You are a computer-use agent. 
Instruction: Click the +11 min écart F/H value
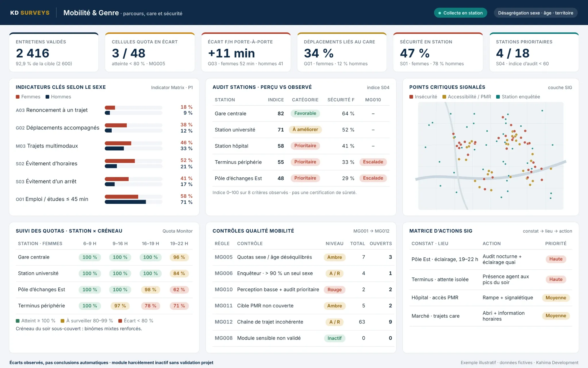click(x=231, y=53)
